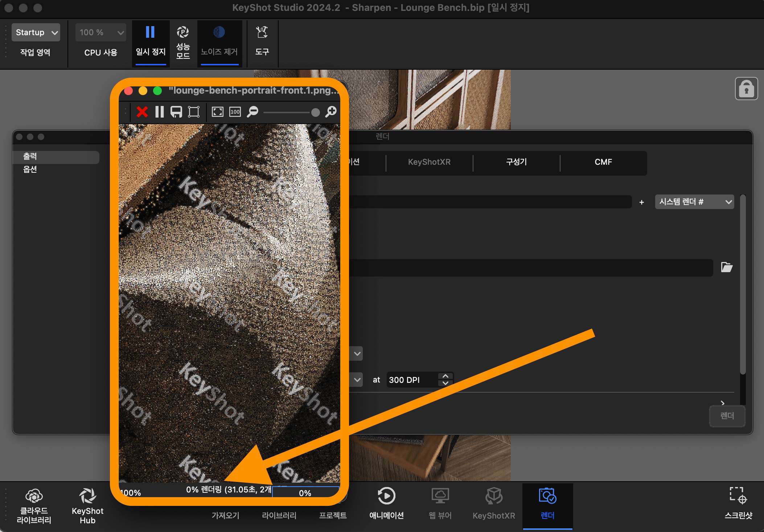Open 클라우드 라이브러리 in bottom toolbar
Viewport: 764px width, 532px height.
click(x=34, y=506)
